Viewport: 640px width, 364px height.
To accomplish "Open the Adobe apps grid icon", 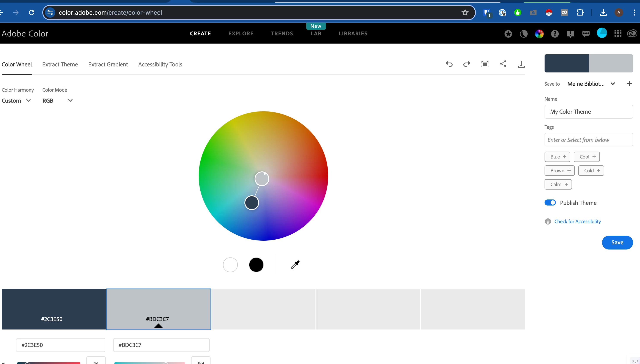I will tap(618, 33).
